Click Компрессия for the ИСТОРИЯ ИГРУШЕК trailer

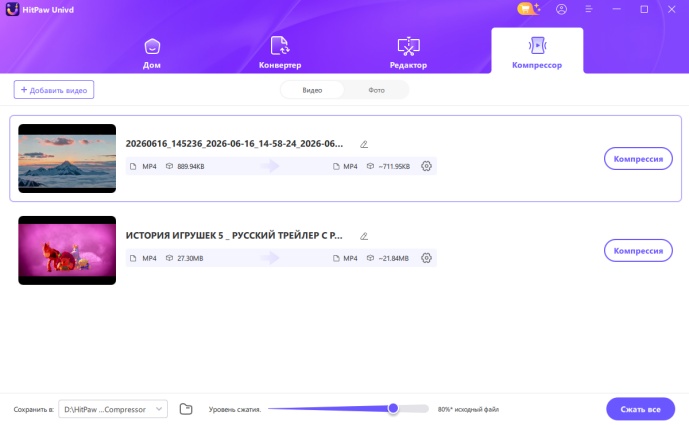(x=638, y=251)
